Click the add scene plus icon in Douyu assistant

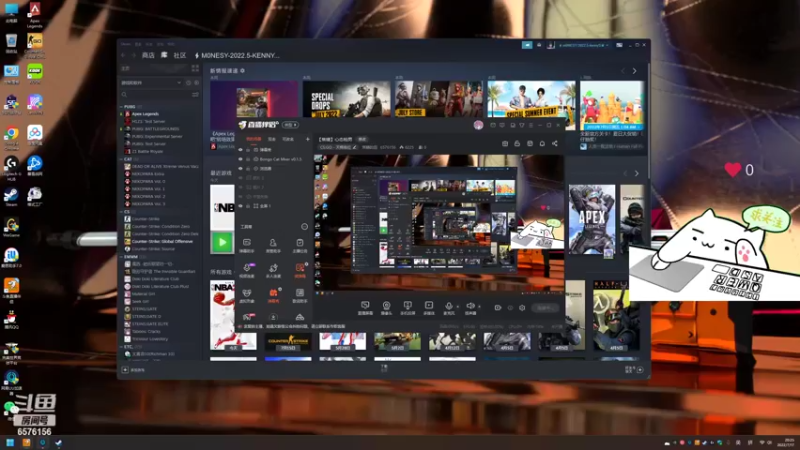click(x=307, y=139)
